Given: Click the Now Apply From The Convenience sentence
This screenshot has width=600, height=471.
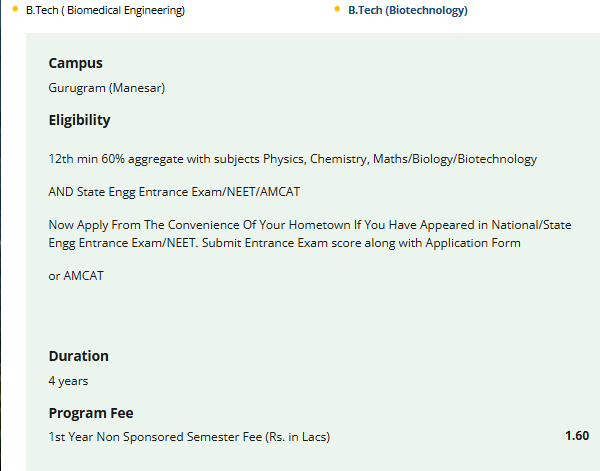Looking at the screenshot, I should point(310,225).
